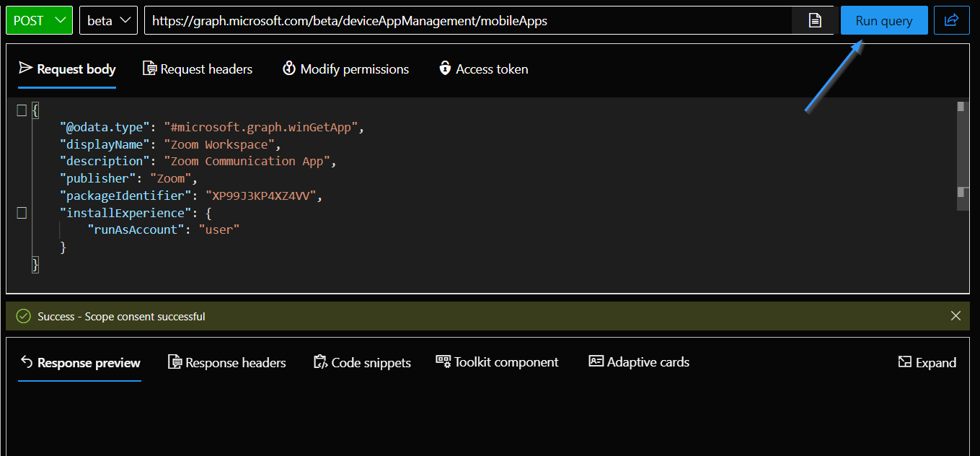Click the Graph API request URL field
This screenshot has height=456, width=980.
point(468,20)
